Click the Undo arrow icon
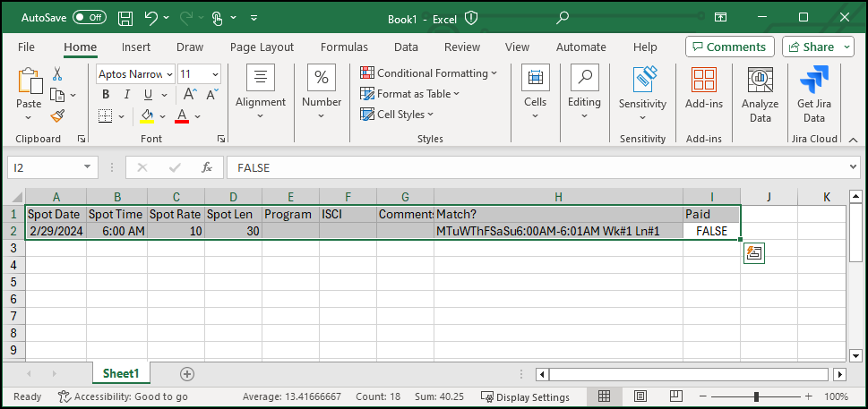This screenshot has height=409, width=868. (151, 18)
